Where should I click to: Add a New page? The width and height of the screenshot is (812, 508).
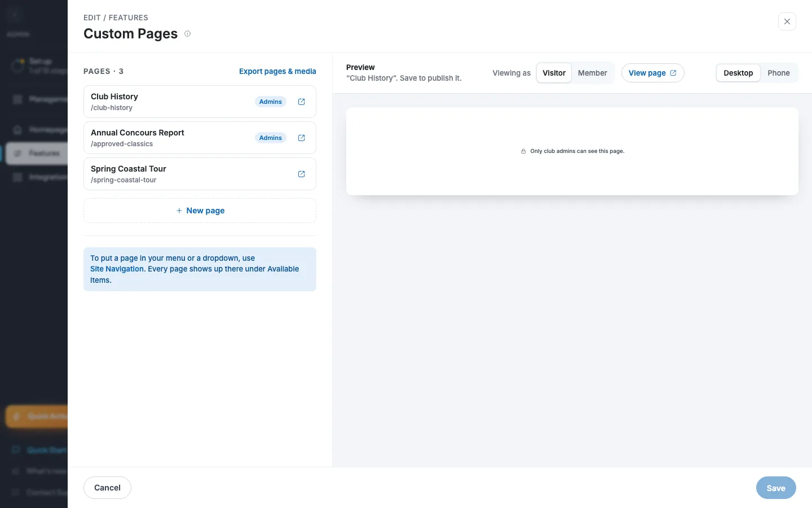(200, 211)
